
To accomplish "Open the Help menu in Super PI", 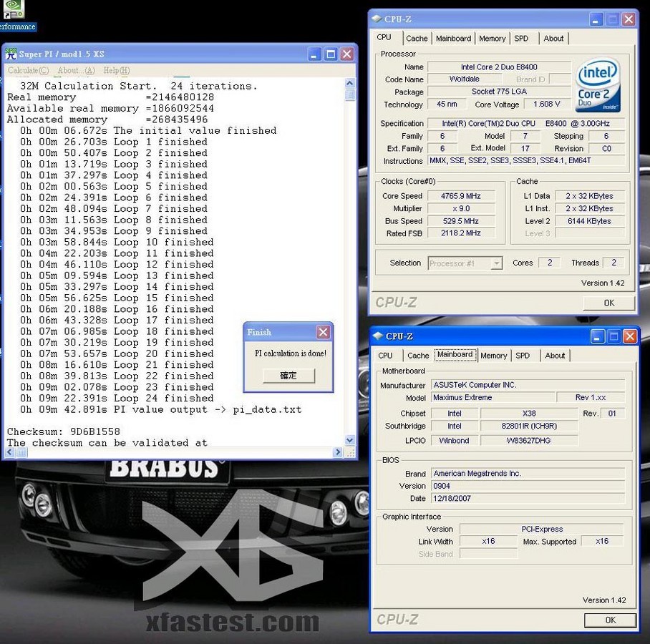I will 117,70.
